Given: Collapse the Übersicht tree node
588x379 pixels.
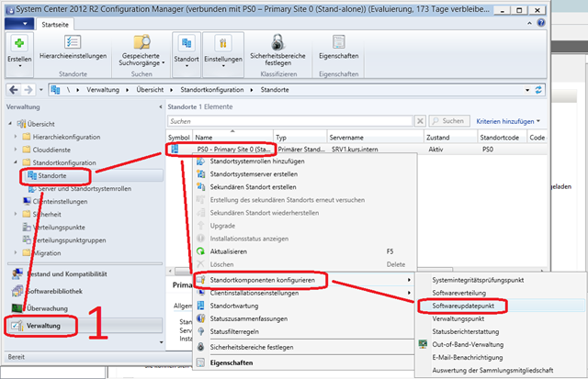Looking at the screenshot, I should [x=10, y=124].
